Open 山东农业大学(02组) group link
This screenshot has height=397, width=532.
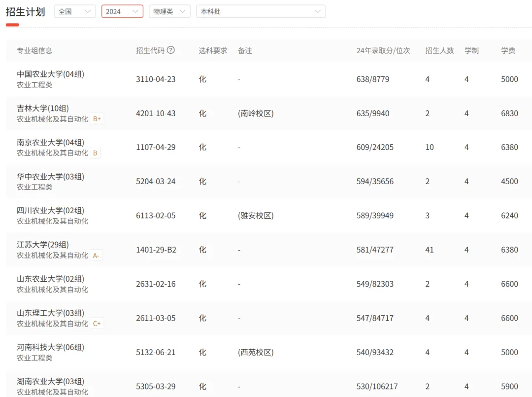click(51, 279)
